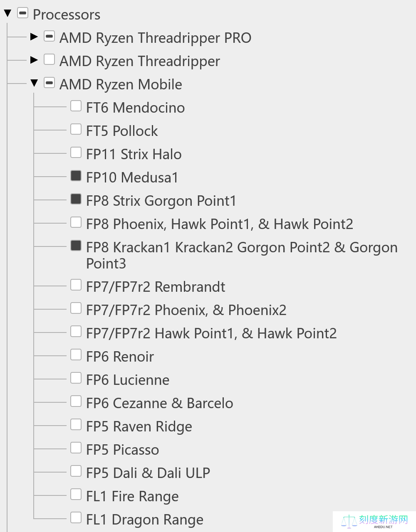Check the FT6 Mendocino checkbox

pos(76,106)
